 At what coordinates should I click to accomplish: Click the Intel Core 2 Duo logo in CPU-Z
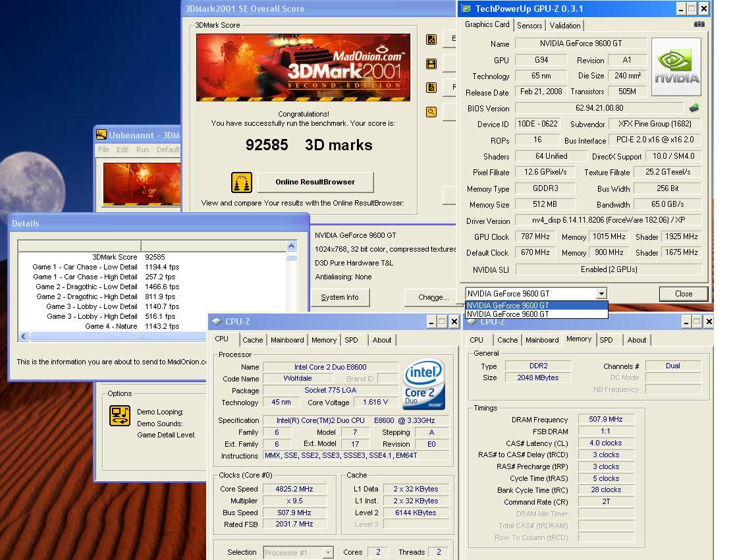tap(423, 384)
